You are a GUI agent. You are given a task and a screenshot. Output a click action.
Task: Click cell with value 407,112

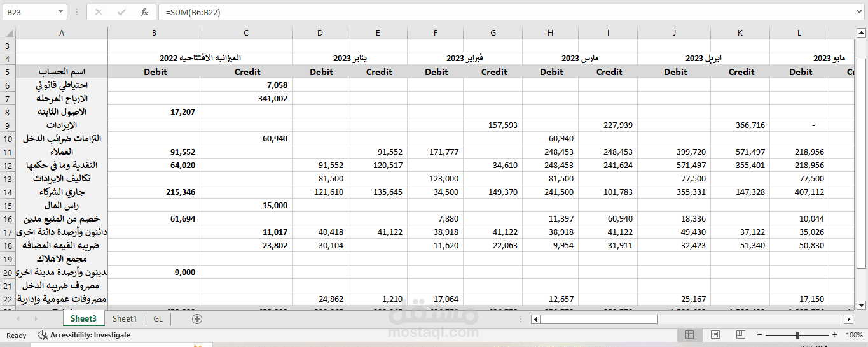(x=799, y=192)
